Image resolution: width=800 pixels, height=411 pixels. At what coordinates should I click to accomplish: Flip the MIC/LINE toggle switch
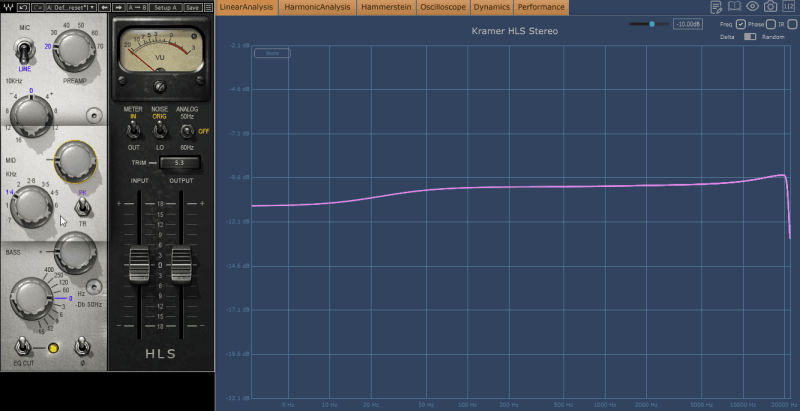tap(24, 52)
